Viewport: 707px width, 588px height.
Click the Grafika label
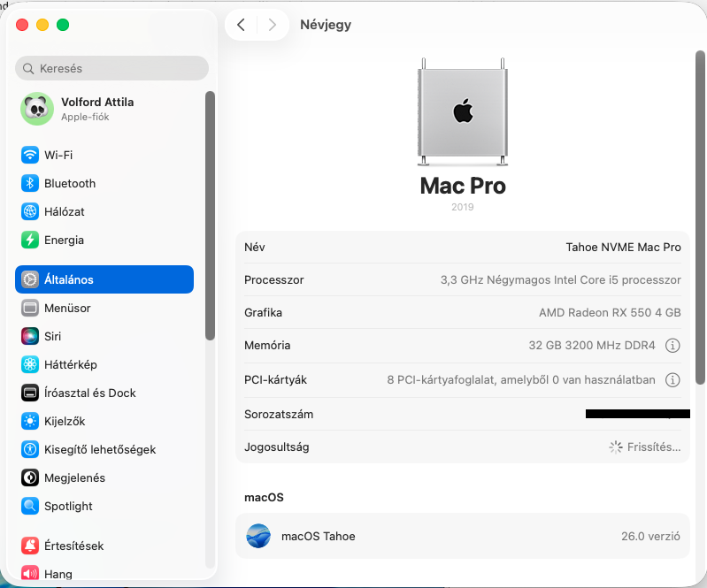coord(263,312)
